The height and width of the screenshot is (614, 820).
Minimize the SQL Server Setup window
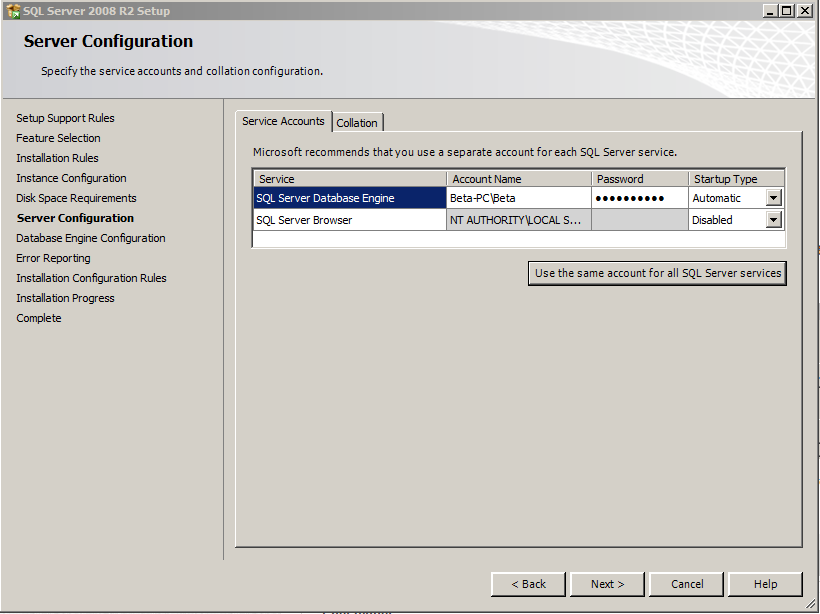tap(770, 10)
